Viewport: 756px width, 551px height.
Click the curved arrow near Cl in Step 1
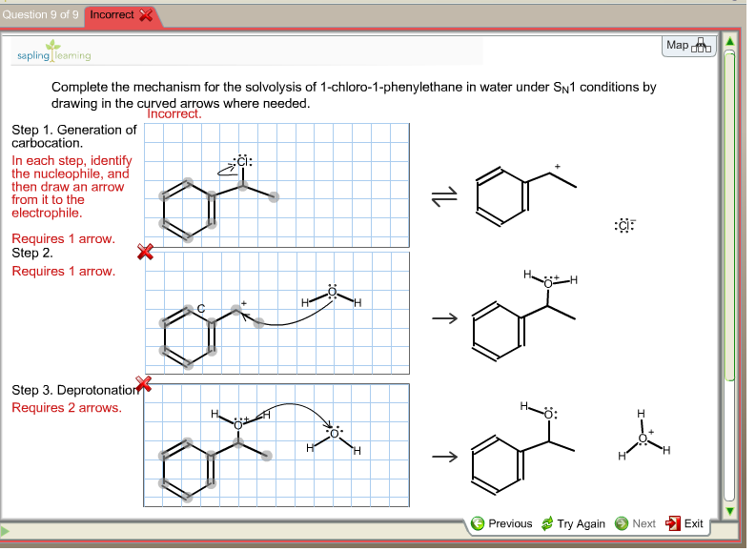[226, 169]
